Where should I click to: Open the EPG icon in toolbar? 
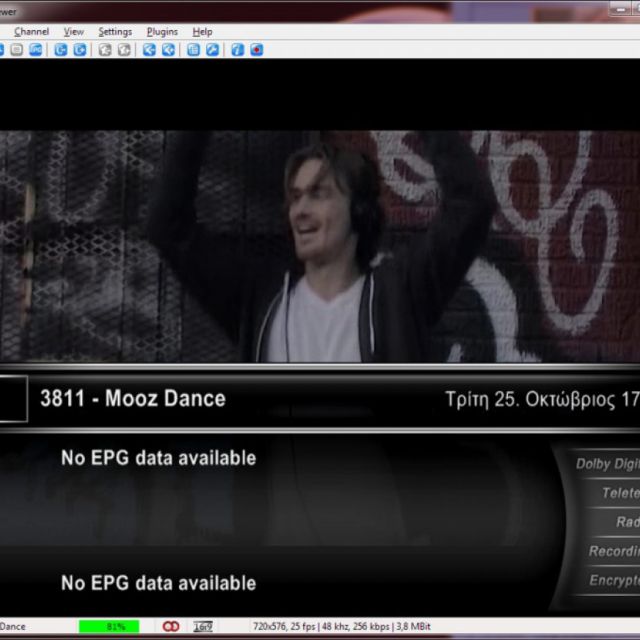point(36,49)
